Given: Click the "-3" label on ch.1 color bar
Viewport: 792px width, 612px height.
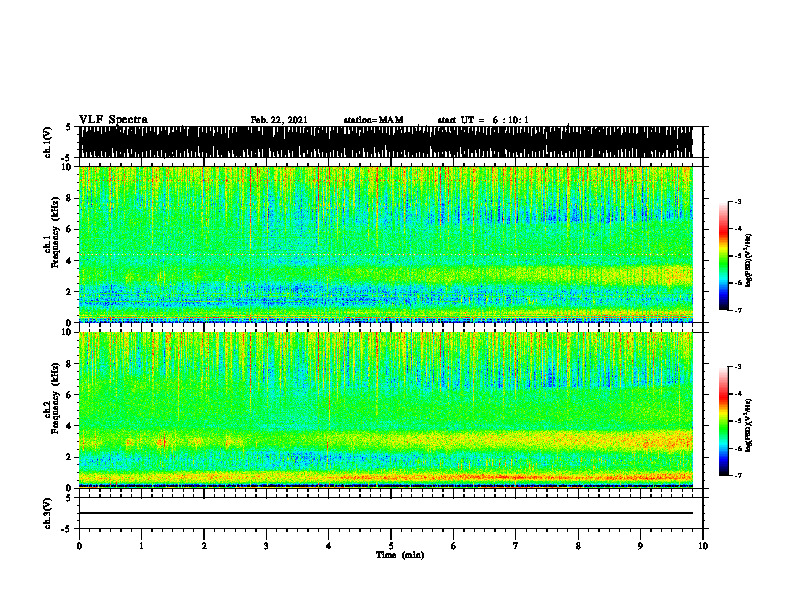Looking at the screenshot, I should click(737, 201).
